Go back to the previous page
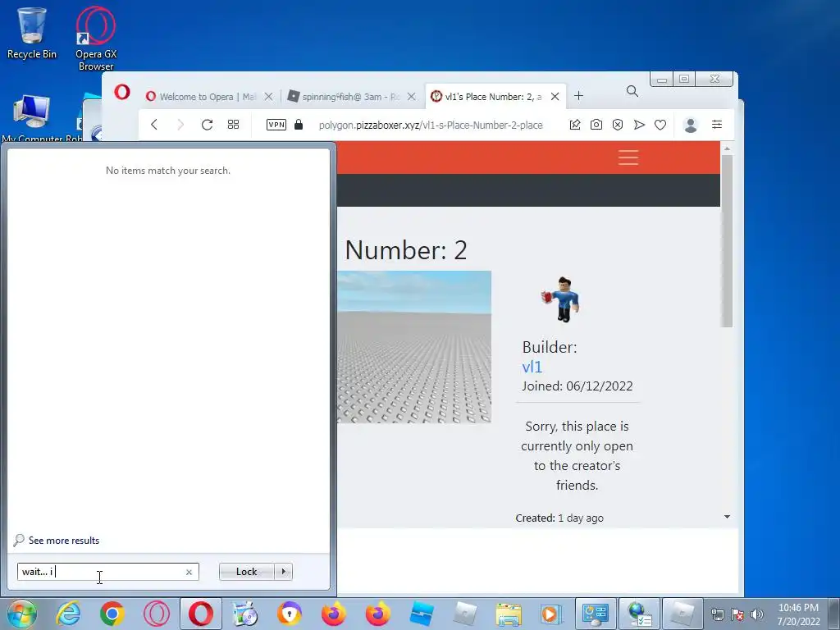The width and height of the screenshot is (840, 630). [154, 125]
